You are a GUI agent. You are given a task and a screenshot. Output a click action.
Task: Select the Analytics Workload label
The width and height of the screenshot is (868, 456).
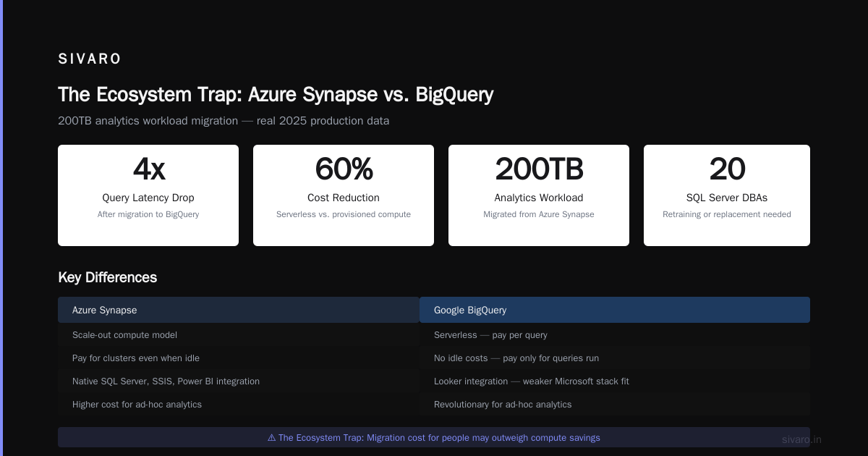click(x=539, y=198)
